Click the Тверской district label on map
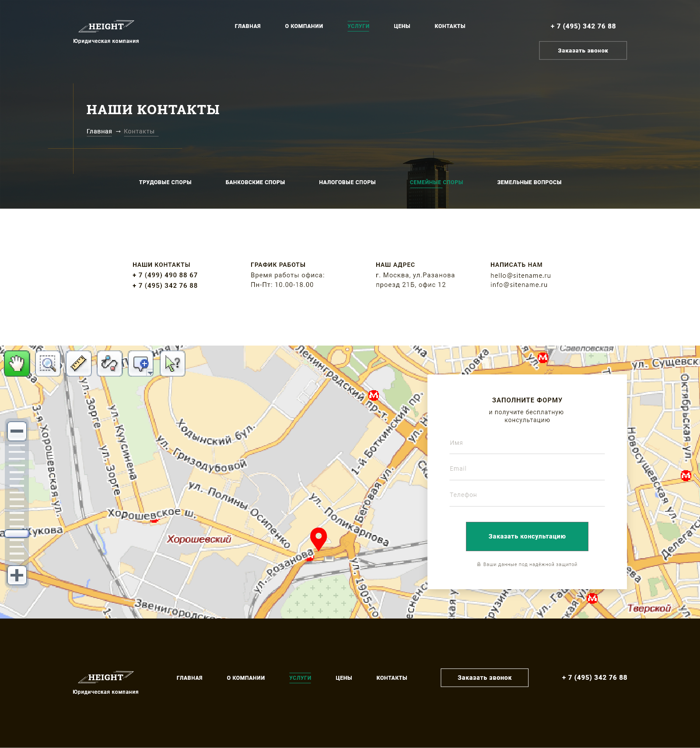The image size is (700, 748). coord(649,608)
